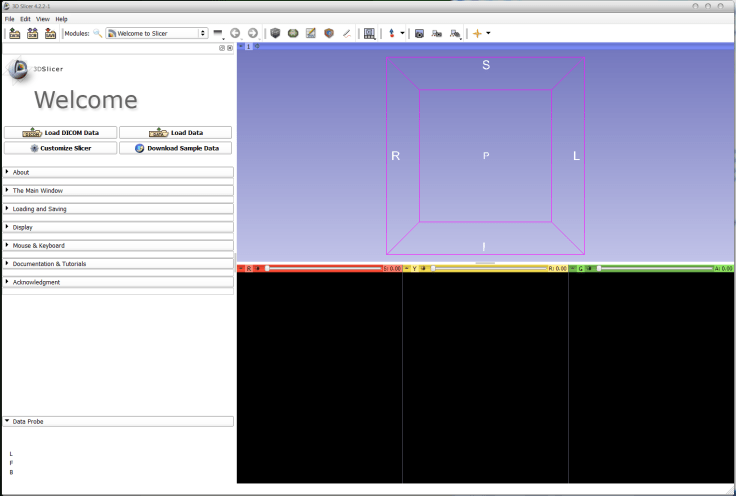
Task: Click the yellow slice offset slider
Action: click(x=489, y=268)
